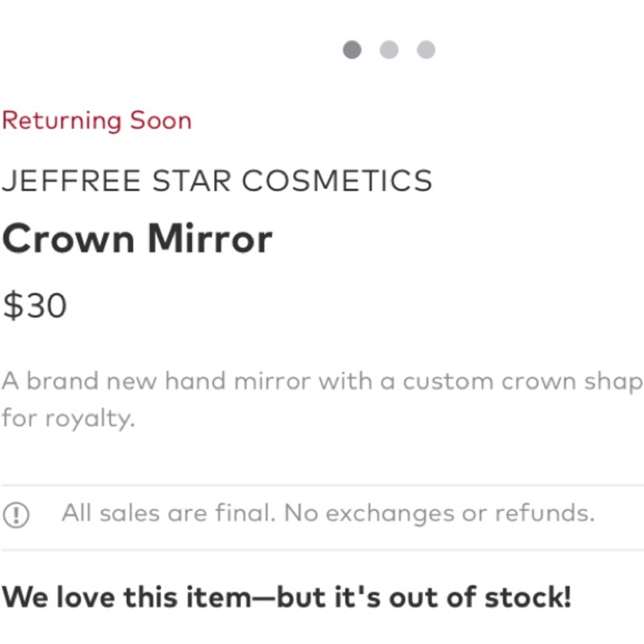The height and width of the screenshot is (644, 644).
Task: Click the 'No exchanges or refunds' sentence
Action: [x=439, y=514]
